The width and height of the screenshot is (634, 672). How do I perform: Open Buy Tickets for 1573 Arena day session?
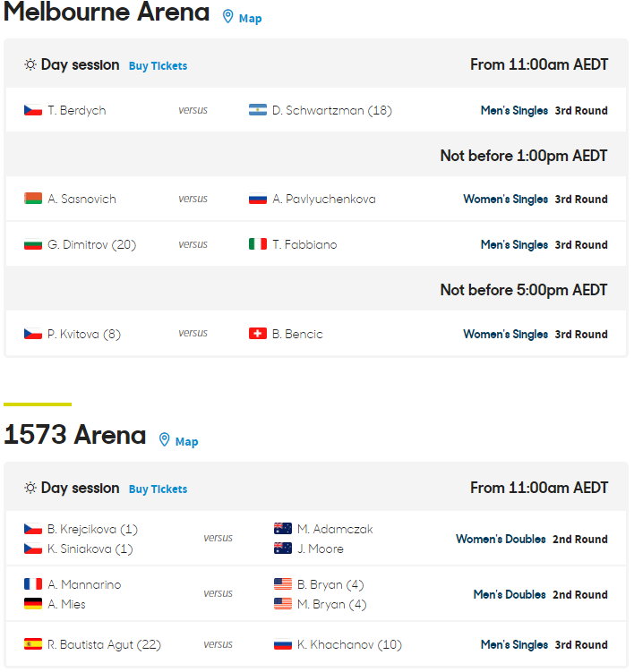pyautogui.click(x=158, y=489)
